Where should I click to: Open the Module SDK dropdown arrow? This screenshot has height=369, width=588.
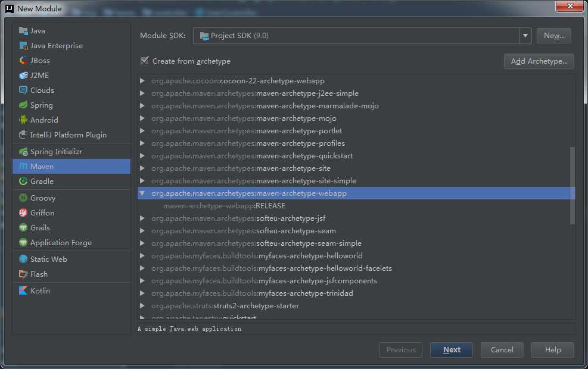click(525, 36)
